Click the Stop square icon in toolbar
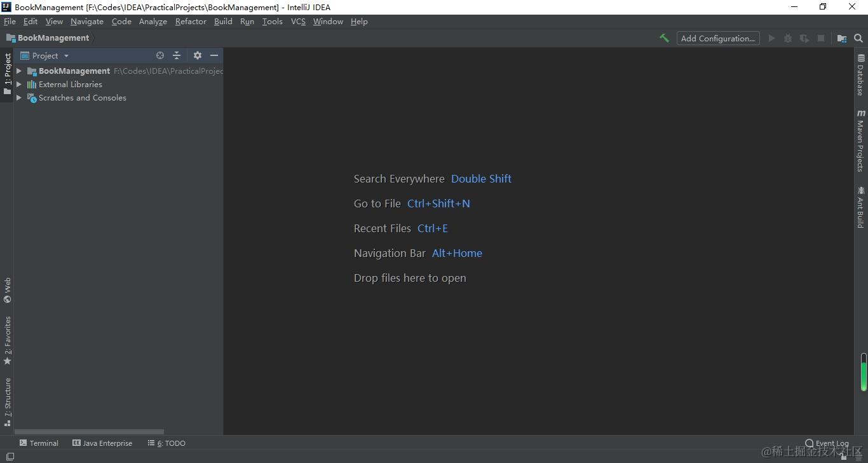This screenshot has width=868, height=463. pos(821,38)
